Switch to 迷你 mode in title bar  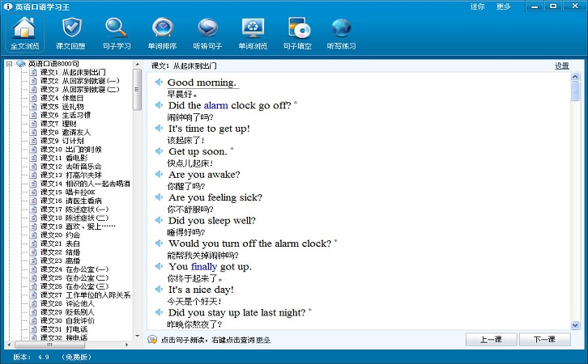tap(477, 6)
